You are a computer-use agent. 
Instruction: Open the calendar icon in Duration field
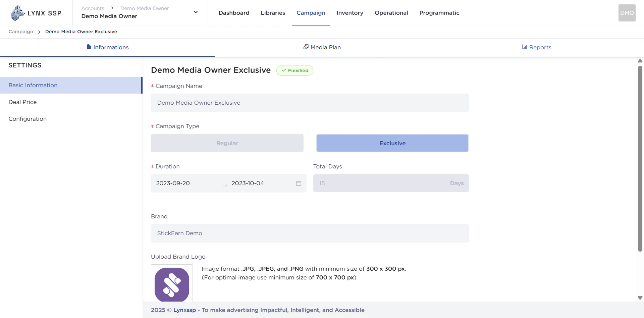(x=299, y=183)
